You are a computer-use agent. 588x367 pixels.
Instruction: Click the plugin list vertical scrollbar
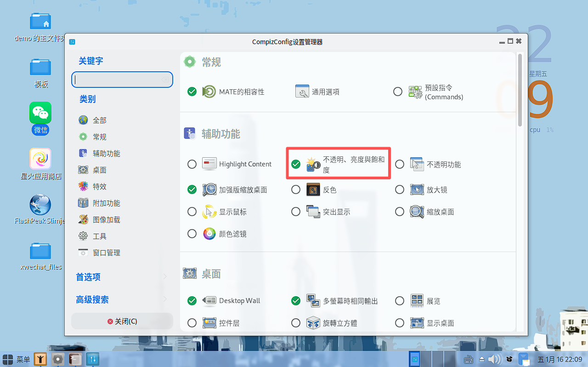click(x=520, y=90)
